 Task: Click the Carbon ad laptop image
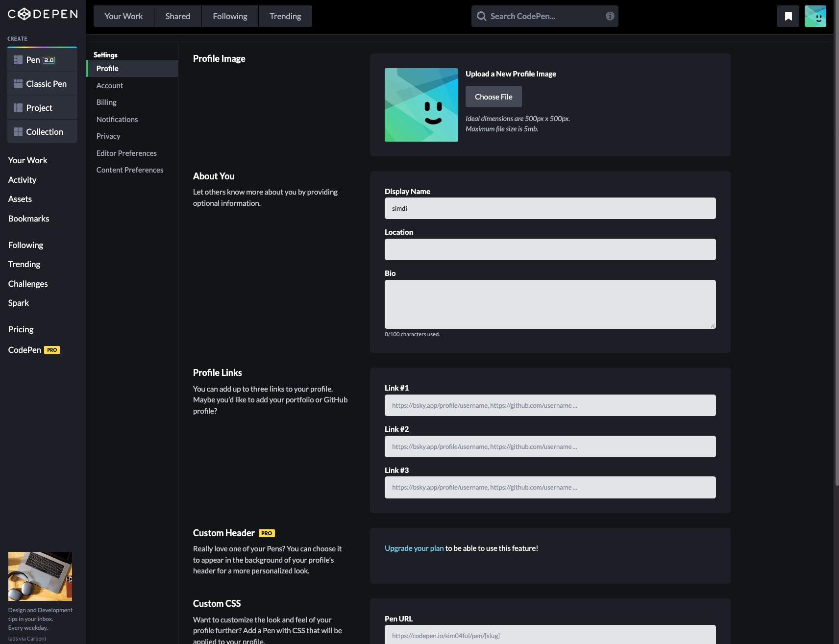tap(40, 576)
